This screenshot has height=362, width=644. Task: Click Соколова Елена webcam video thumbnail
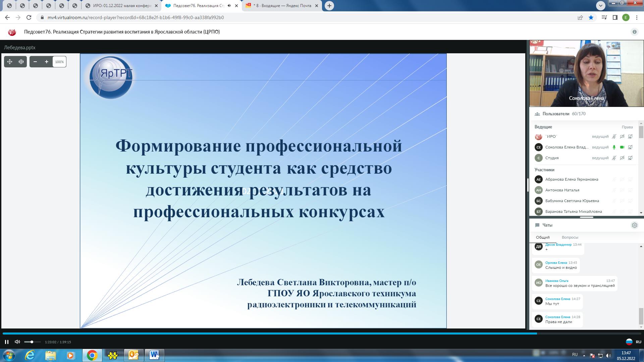(x=586, y=73)
